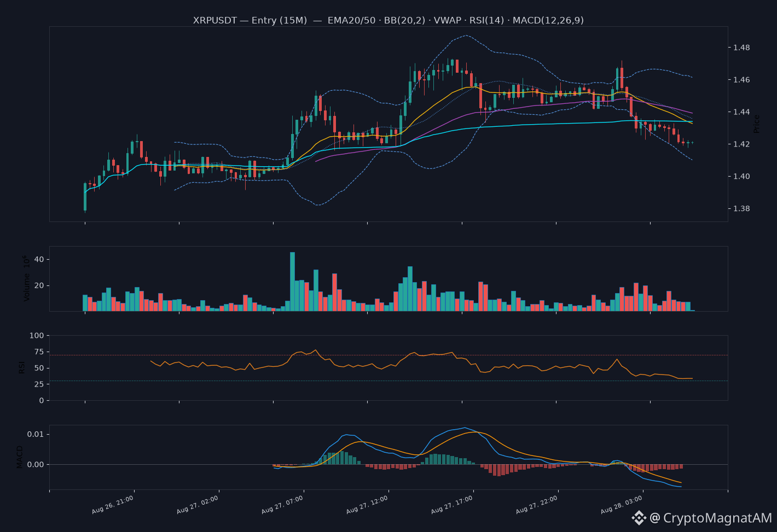Select the 0.00 tick on MACD axis

(x=36, y=465)
